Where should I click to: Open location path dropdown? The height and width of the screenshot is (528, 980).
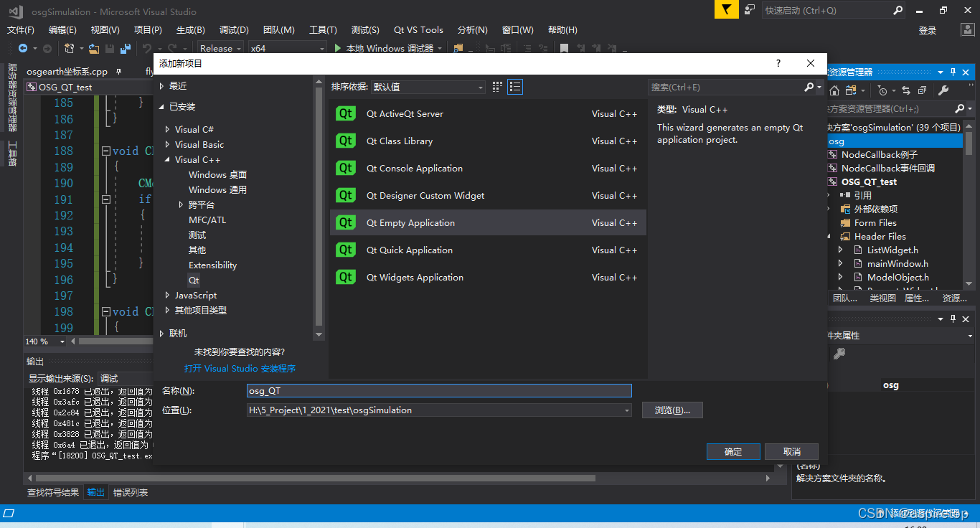[x=626, y=410]
